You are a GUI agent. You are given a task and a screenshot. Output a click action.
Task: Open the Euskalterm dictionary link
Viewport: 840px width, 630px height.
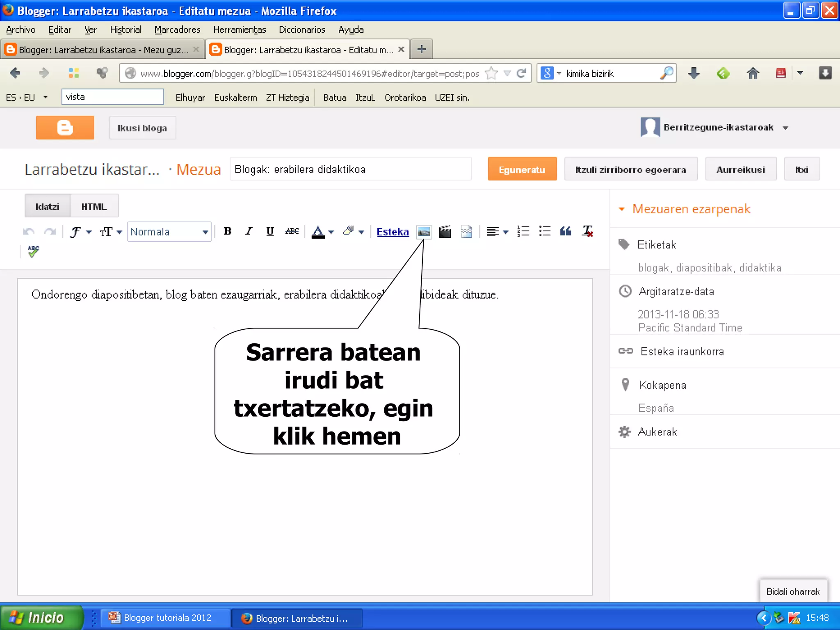235,98
